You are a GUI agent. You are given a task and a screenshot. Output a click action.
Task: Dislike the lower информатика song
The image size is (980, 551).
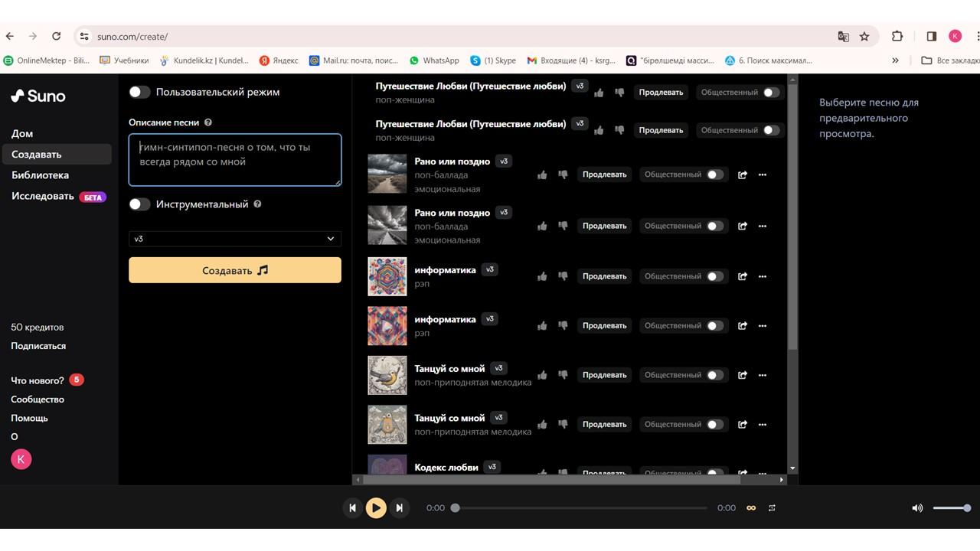point(563,325)
